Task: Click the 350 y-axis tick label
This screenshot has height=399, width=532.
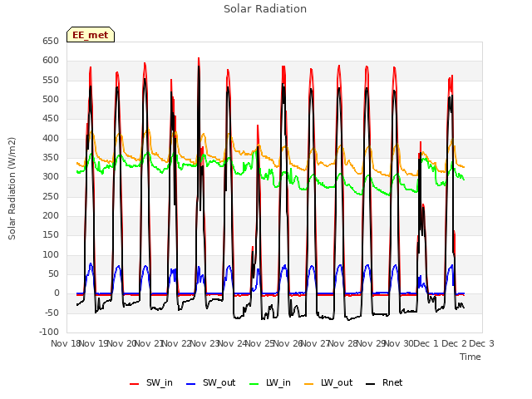Action: 51,158
